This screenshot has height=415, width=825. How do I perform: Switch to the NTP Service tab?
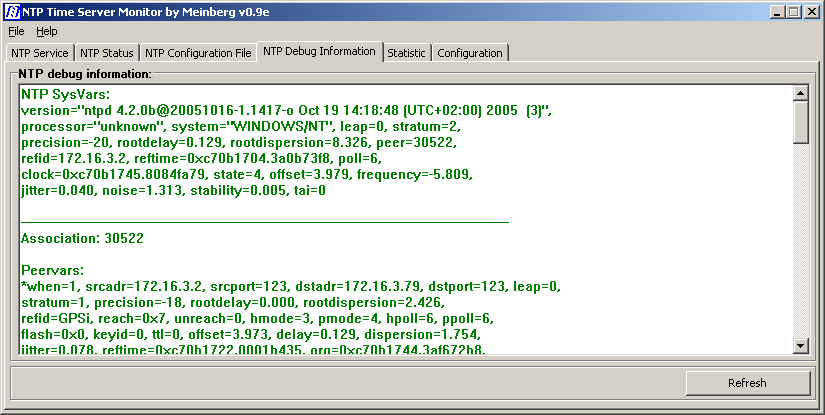(39, 53)
